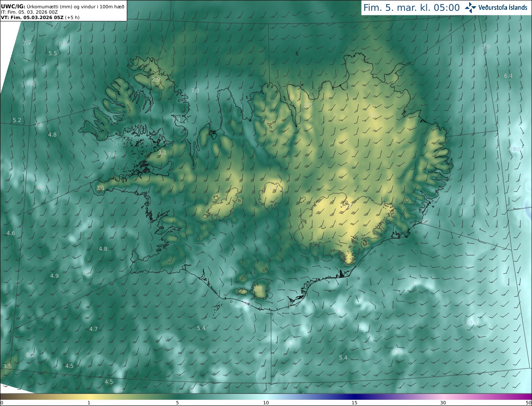Click the '5.5' value on the map
532x406 pixels.
[x=53, y=54]
